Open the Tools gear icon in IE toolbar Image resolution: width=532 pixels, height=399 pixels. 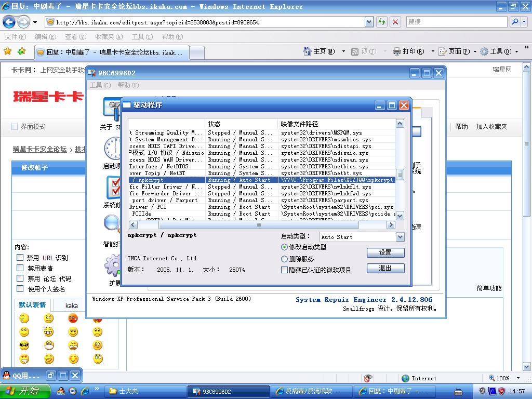[x=485, y=51]
